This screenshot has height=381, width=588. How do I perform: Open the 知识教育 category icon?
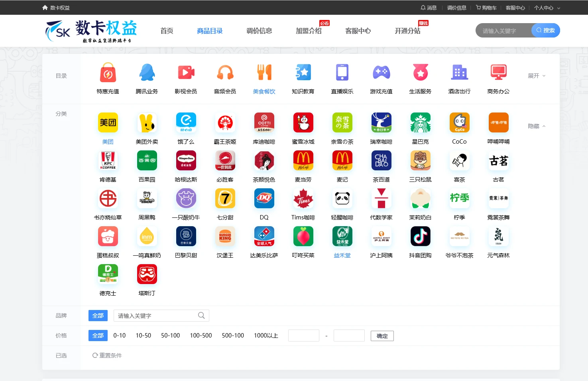[x=303, y=73]
